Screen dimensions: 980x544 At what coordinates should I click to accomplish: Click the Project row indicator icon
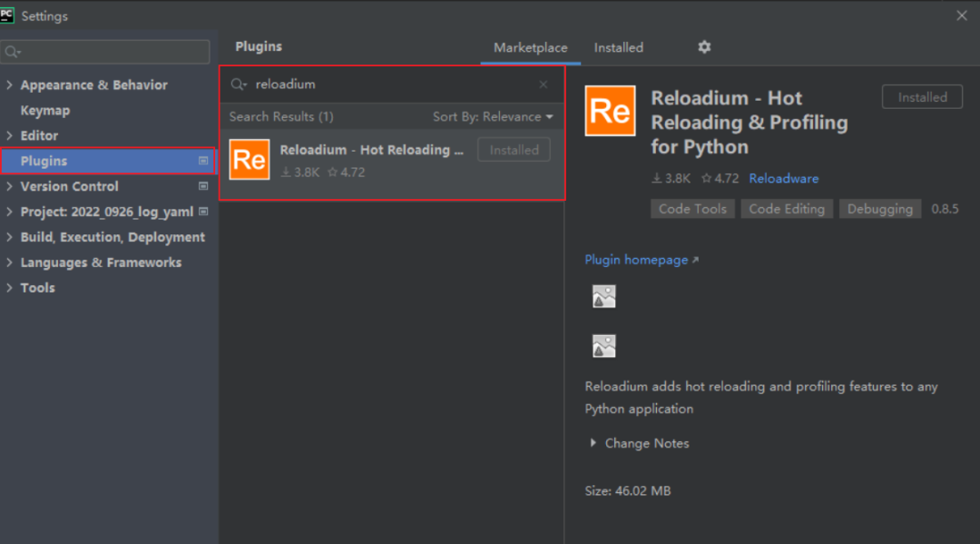(x=203, y=212)
